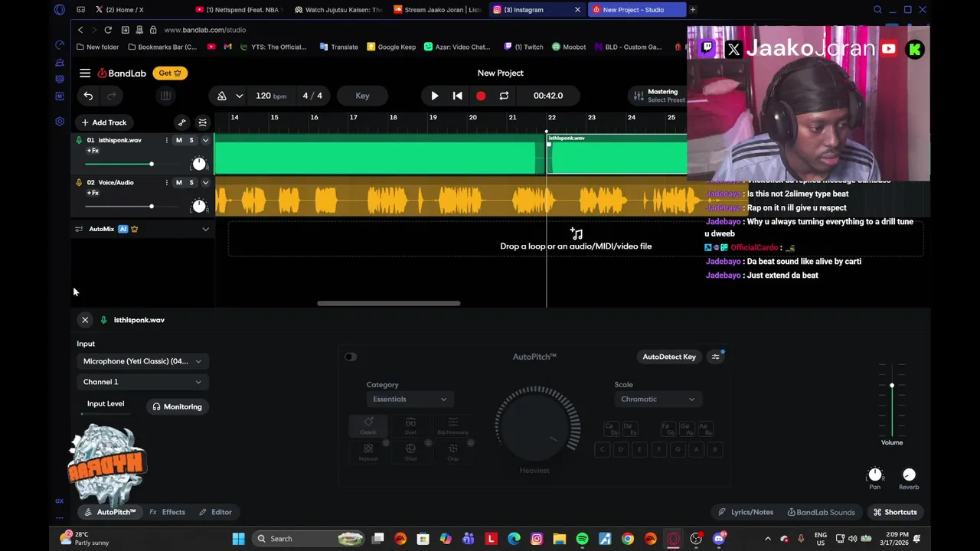Toggle loop cycle mode
This screenshot has height=551, width=980.
[x=504, y=96]
